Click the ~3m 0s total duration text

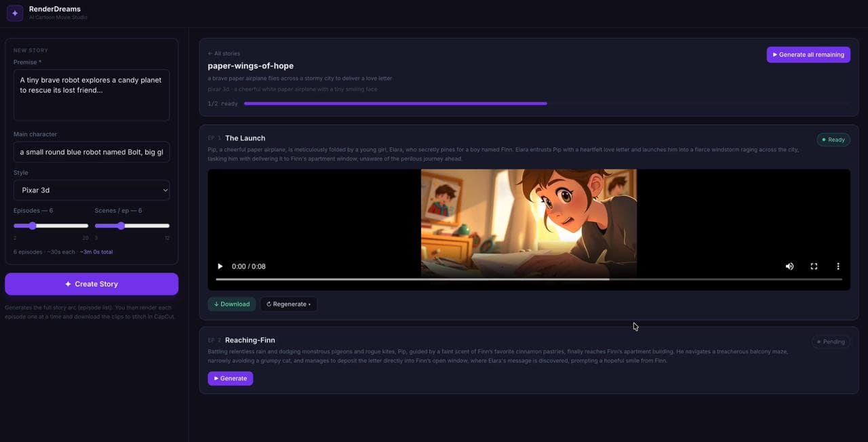click(96, 252)
